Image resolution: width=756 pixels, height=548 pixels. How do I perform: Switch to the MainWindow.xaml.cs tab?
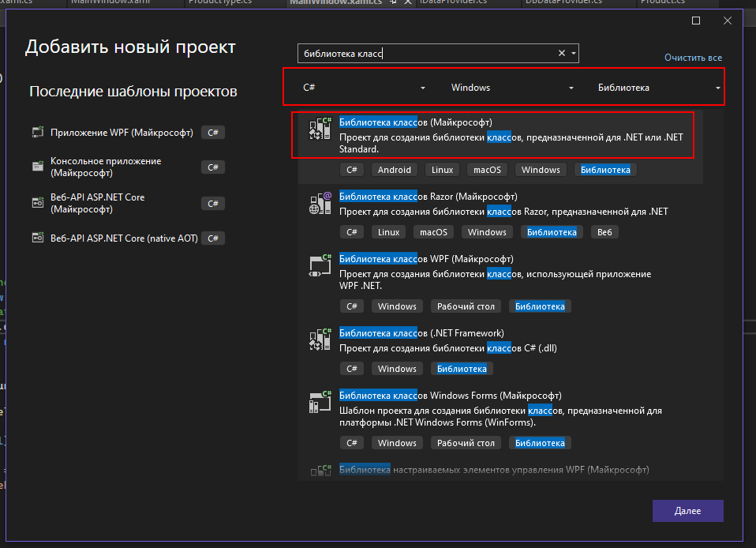(335, 3)
